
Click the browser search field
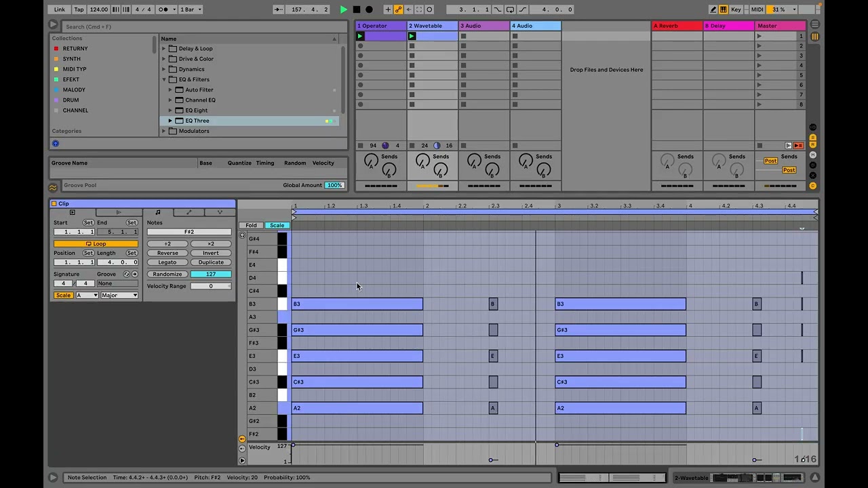coord(203,26)
